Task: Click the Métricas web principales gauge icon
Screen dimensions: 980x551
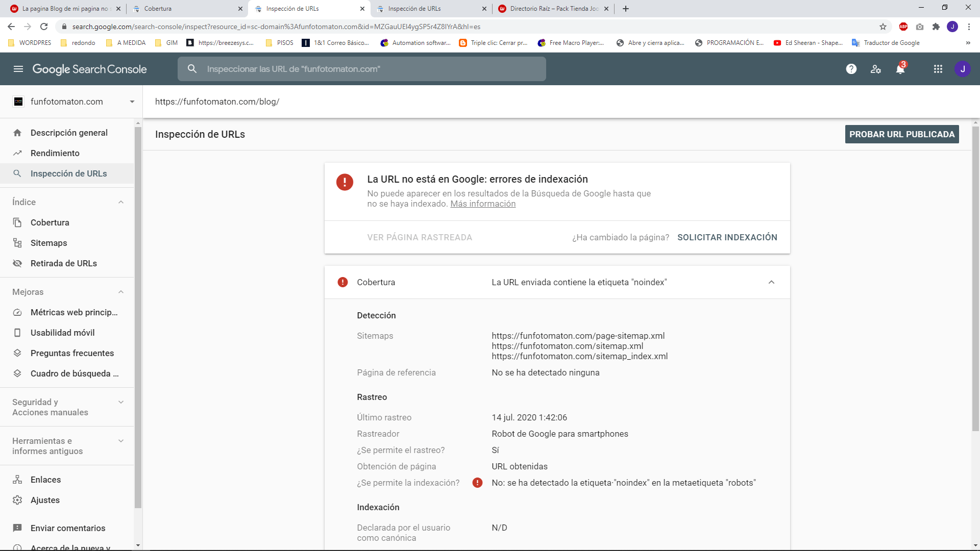Action: pos(17,312)
